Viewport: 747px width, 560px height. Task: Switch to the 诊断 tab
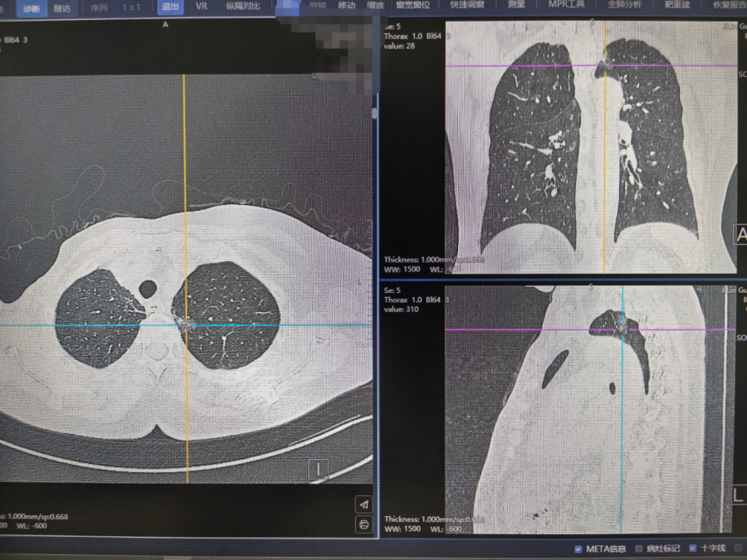point(32,8)
